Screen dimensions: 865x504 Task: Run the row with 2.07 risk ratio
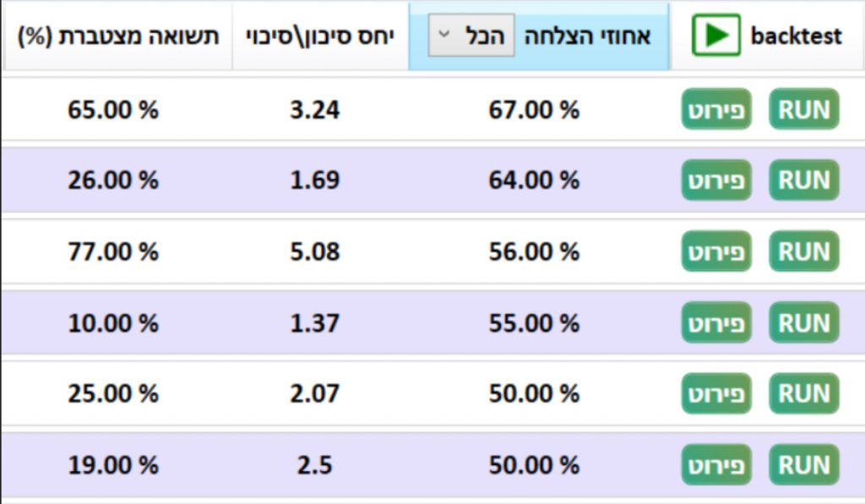pos(802,393)
